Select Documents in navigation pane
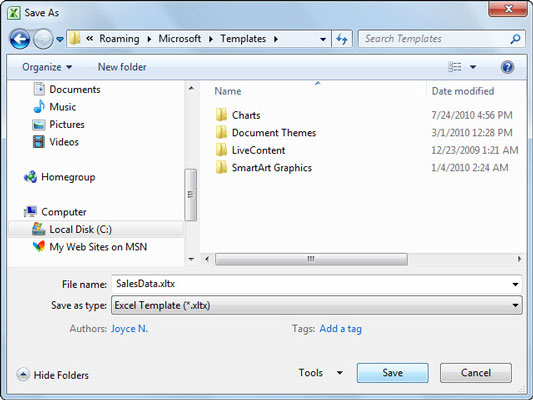 point(75,89)
